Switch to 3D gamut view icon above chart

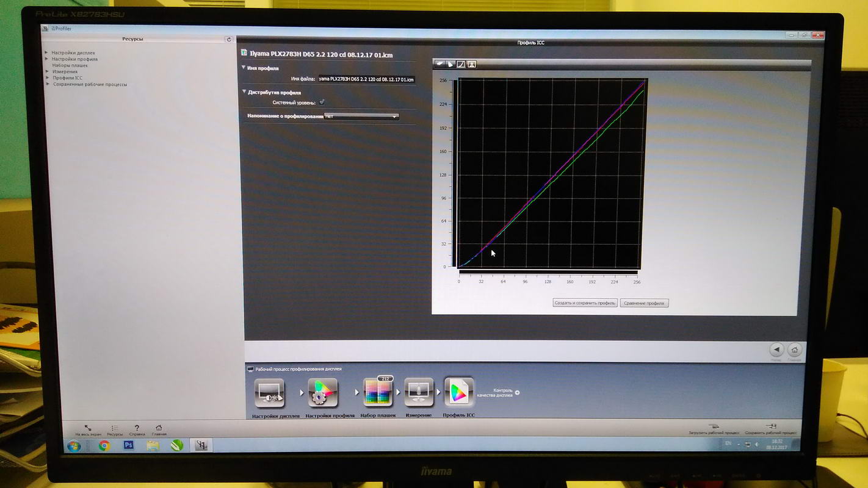click(x=450, y=63)
